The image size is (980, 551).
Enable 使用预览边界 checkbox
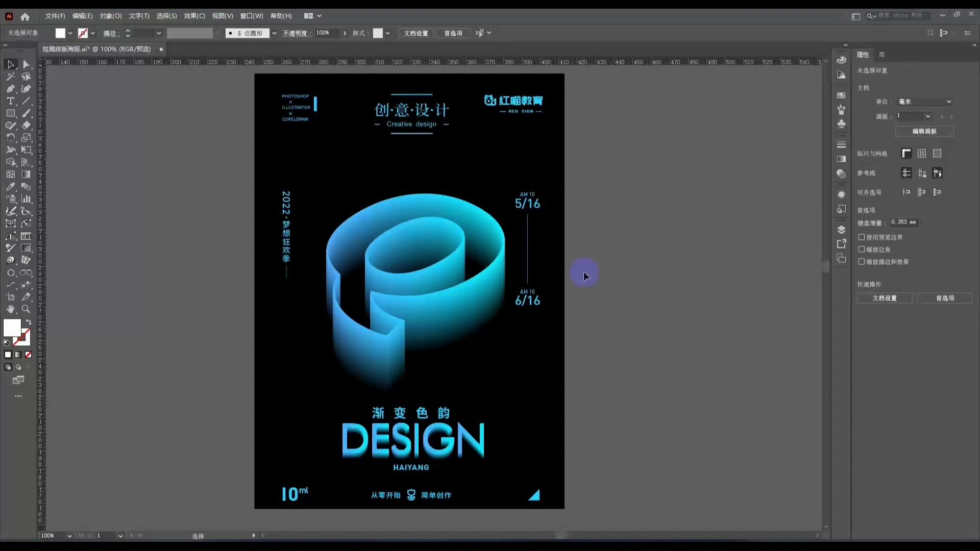pyautogui.click(x=862, y=237)
